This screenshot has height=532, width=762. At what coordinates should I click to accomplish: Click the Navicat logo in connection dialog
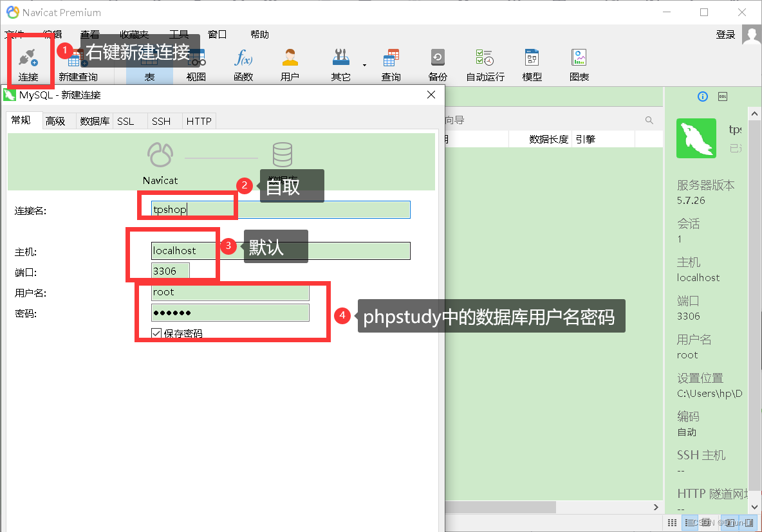pos(160,154)
